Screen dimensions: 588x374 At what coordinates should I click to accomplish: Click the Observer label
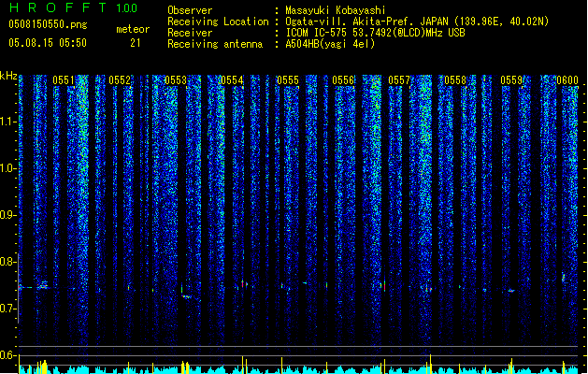pyautogui.click(x=190, y=10)
